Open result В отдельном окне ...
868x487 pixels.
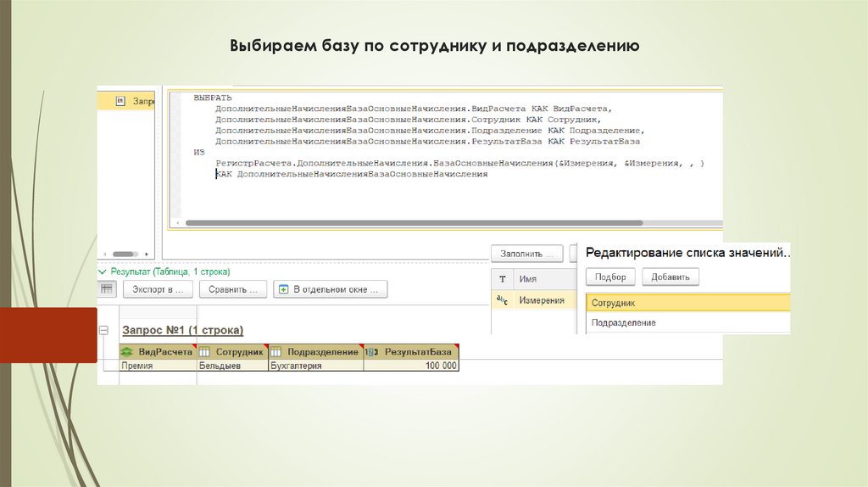tap(330, 289)
